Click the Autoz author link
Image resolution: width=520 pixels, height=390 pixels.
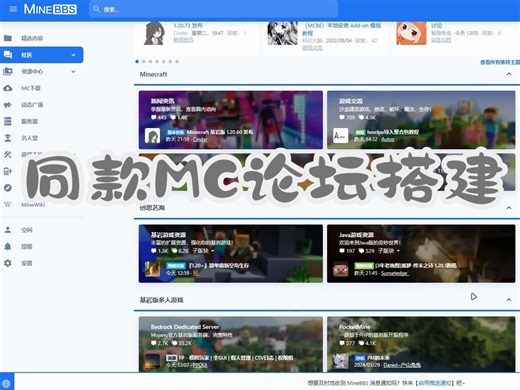coord(388,139)
